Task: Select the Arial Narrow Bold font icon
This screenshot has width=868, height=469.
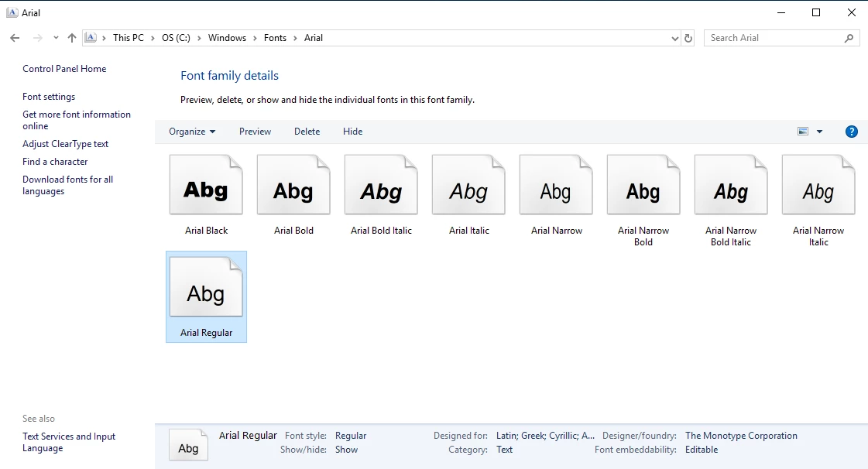Action: click(643, 185)
